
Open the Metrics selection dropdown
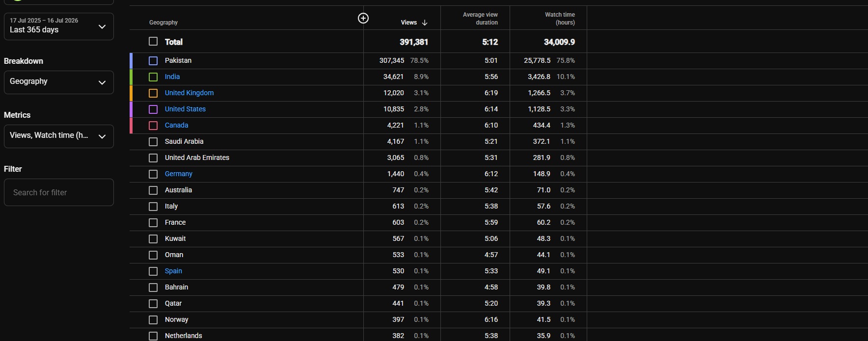point(59,136)
